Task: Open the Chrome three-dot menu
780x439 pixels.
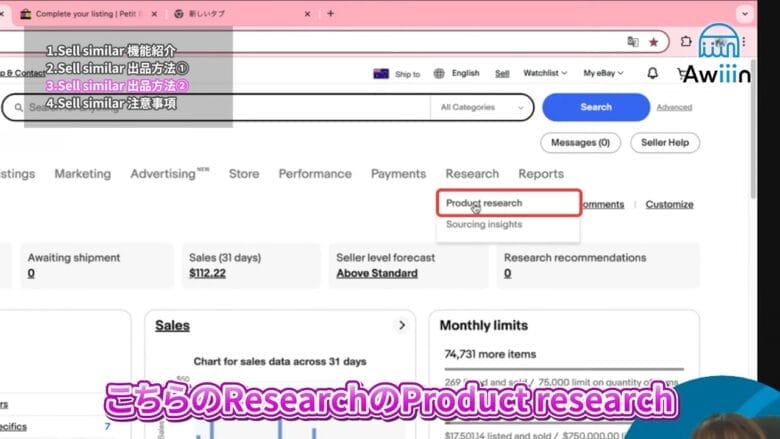Action: pos(744,42)
